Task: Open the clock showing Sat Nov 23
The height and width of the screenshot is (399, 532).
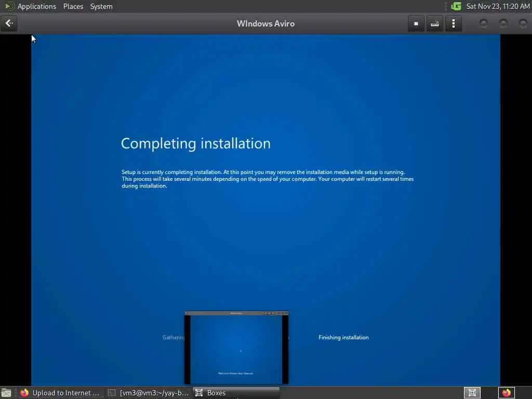Action: pos(498,6)
